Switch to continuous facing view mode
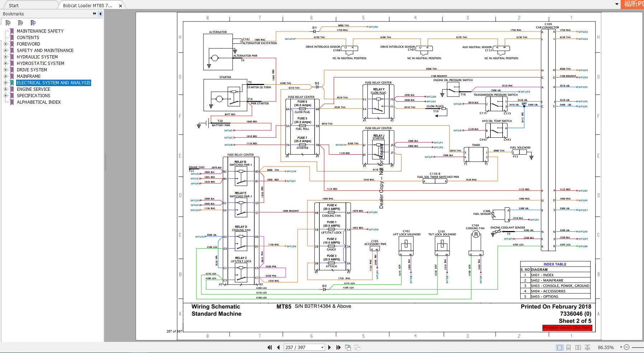 [x=587, y=347]
